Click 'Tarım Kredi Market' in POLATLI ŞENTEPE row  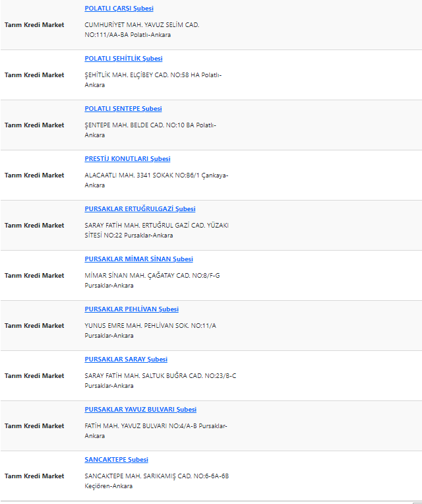coord(34,125)
